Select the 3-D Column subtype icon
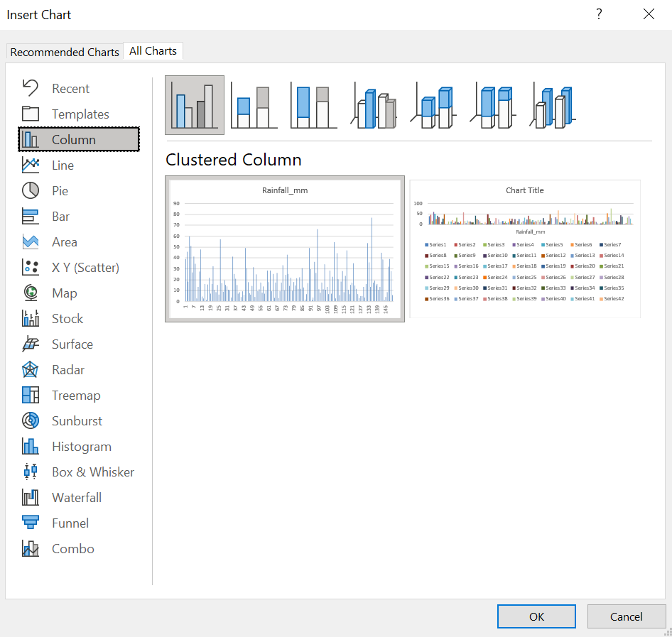Image resolution: width=672 pixels, height=637 pixels. click(553, 106)
